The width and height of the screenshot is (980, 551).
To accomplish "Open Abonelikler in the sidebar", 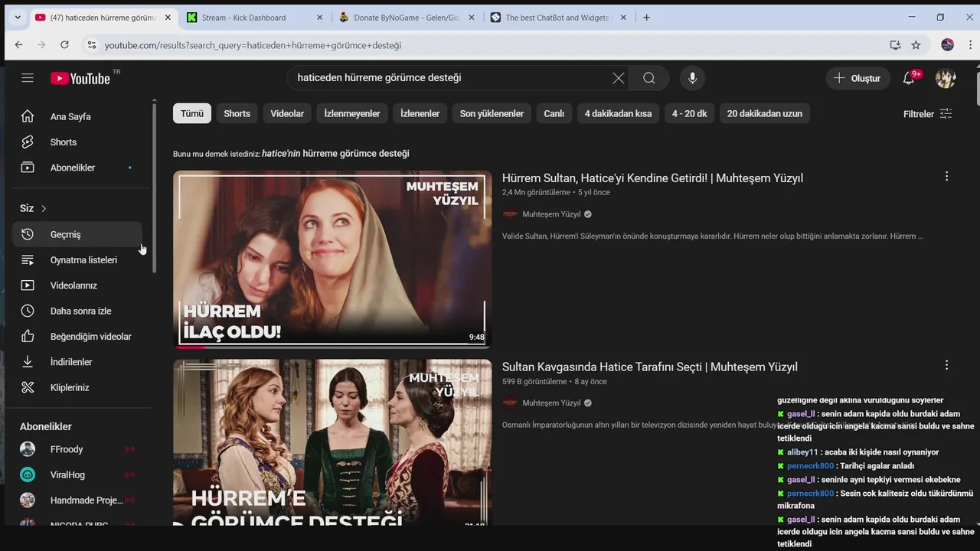I will (x=77, y=168).
